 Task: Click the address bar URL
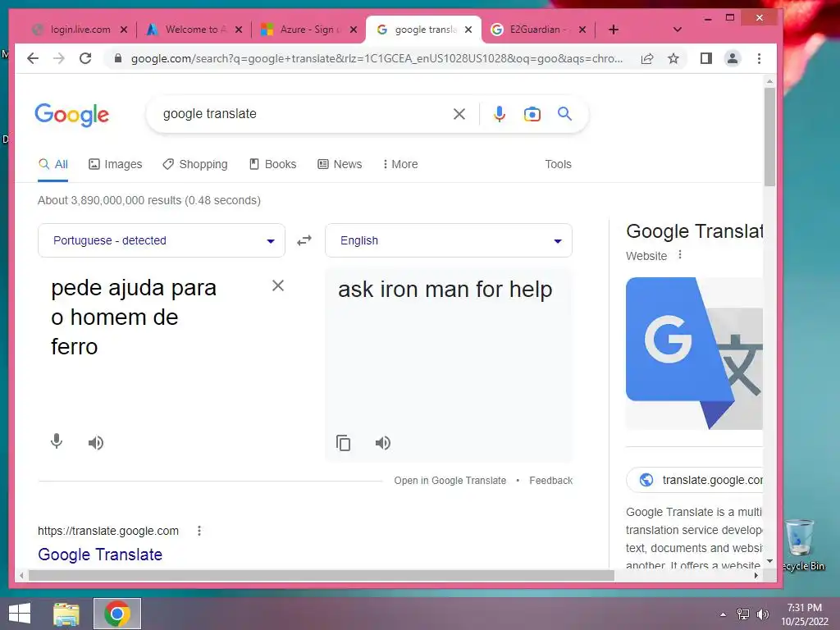pos(377,58)
